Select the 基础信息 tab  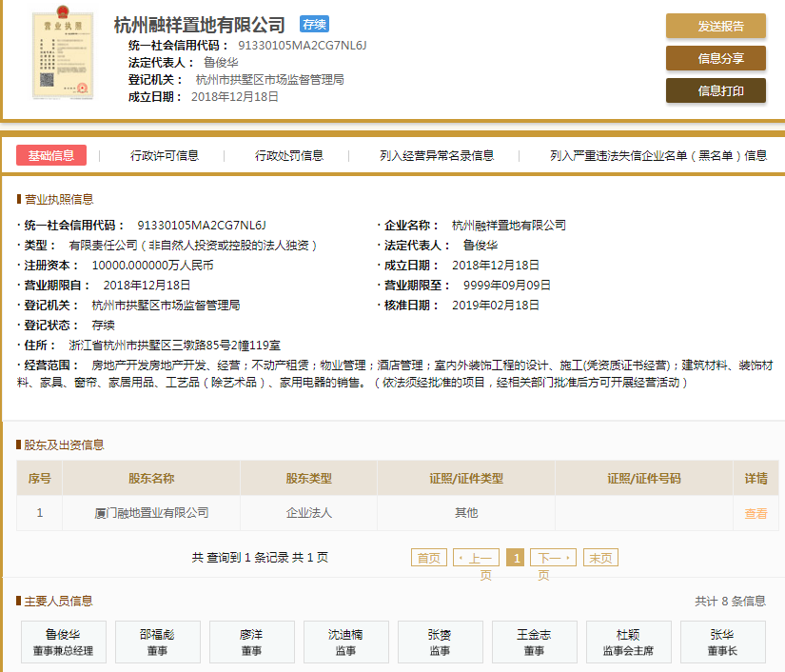pyautogui.click(x=51, y=155)
